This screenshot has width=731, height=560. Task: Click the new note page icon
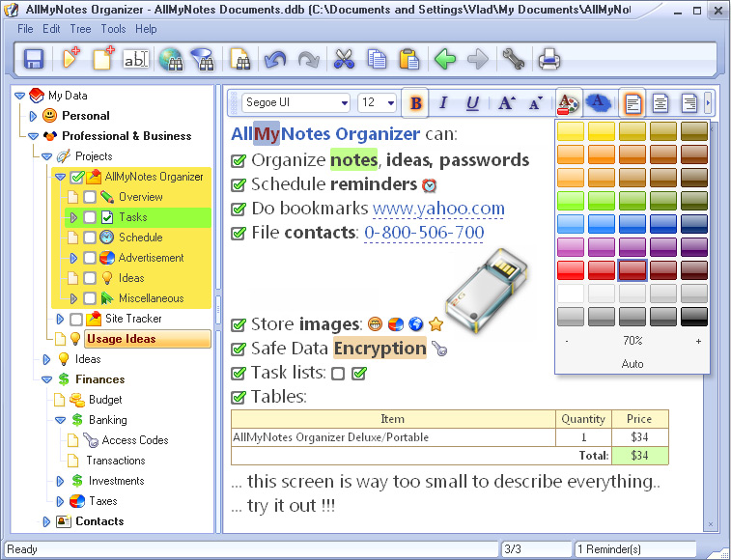(103, 59)
